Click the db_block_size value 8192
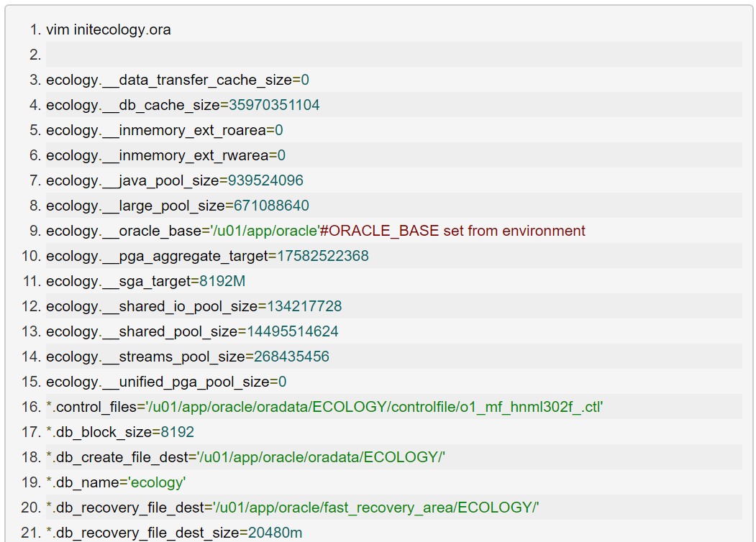756x542 pixels. click(x=178, y=432)
